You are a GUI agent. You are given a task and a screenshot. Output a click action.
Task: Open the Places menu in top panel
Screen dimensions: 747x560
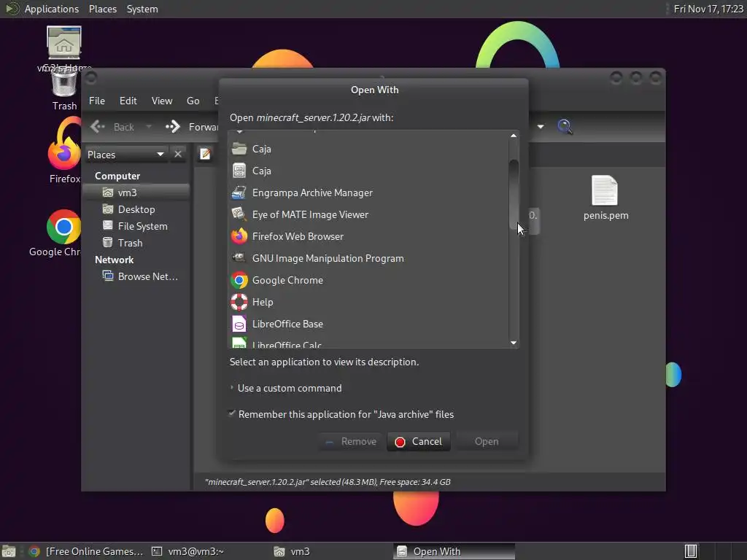pyautogui.click(x=102, y=9)
